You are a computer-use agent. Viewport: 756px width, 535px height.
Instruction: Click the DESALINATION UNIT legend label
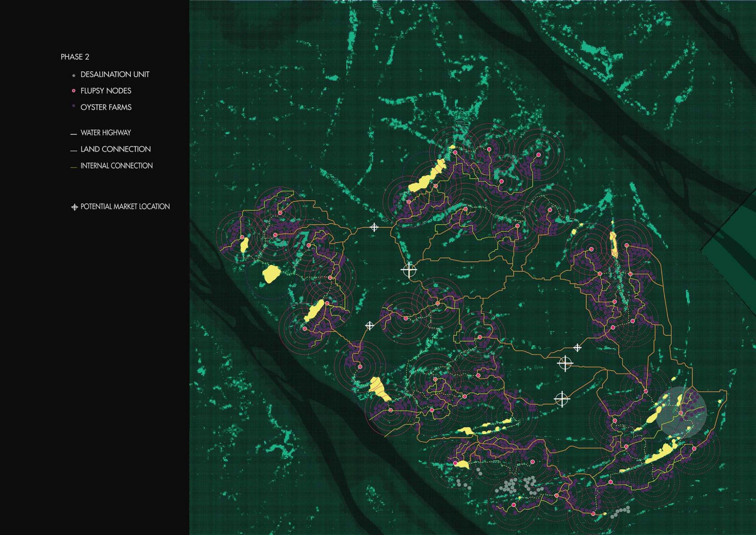tap(115, 75)
